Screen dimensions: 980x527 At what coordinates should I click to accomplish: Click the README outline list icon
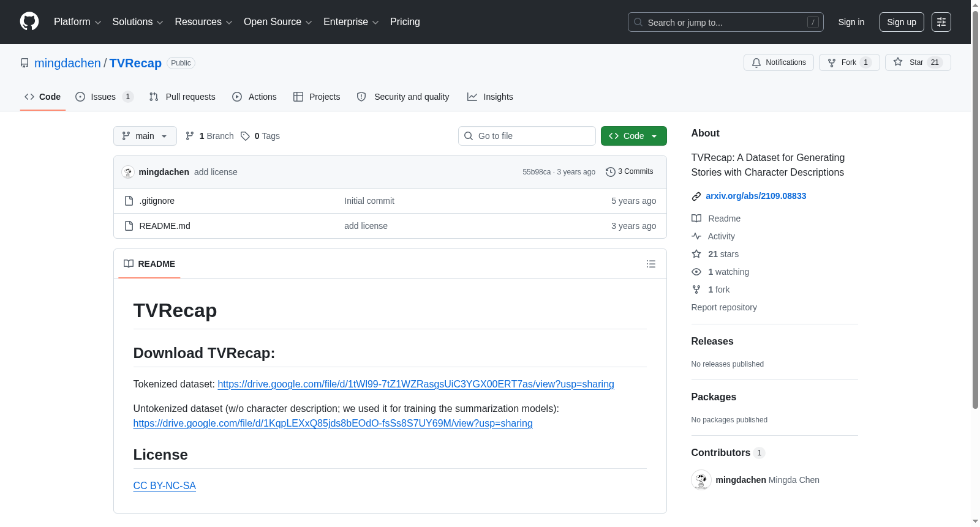tap(650, 264)
